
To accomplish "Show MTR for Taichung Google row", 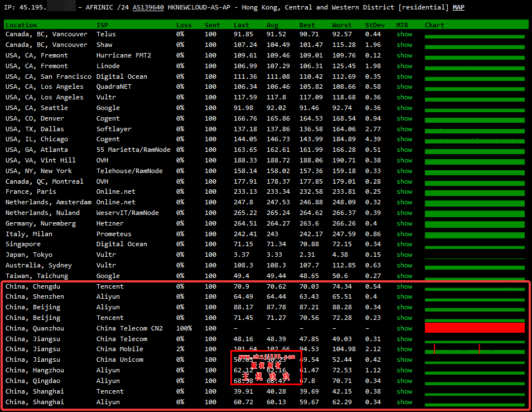I will coord(404,276).
